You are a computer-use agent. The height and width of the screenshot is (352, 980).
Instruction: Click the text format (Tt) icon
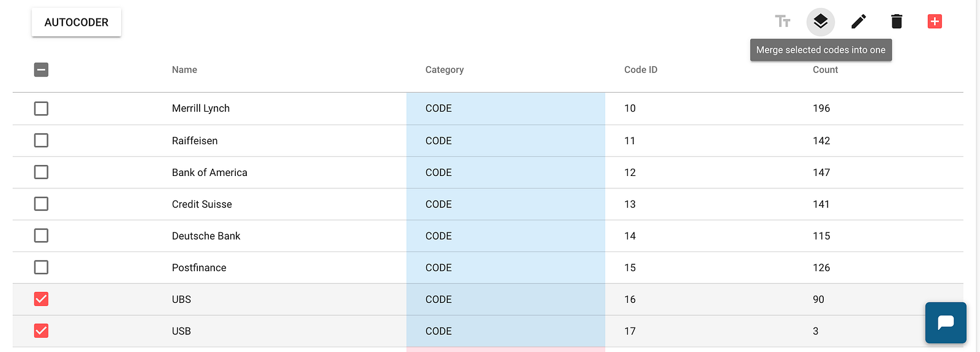782,22
